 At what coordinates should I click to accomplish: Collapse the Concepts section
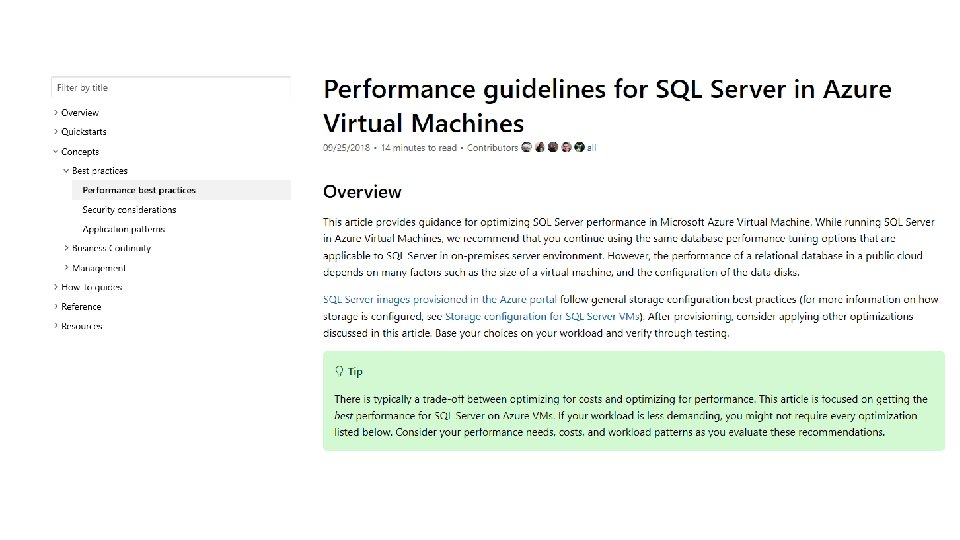click(56, 152)
